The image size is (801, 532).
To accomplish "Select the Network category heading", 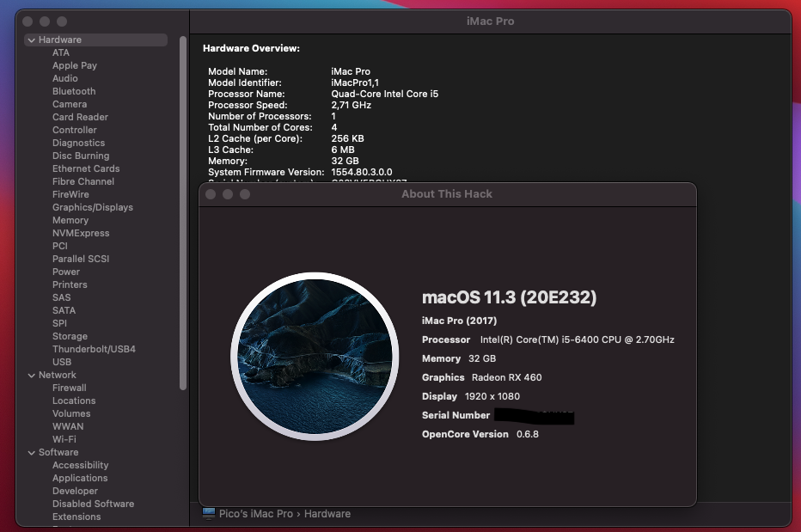I will tap(58, 375).
